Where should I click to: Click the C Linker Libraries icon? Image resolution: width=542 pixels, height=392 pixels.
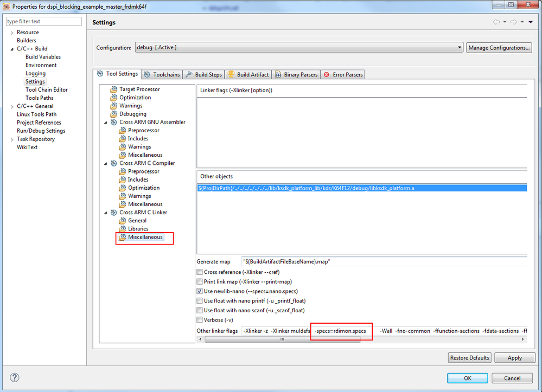(x=123, y=229)
